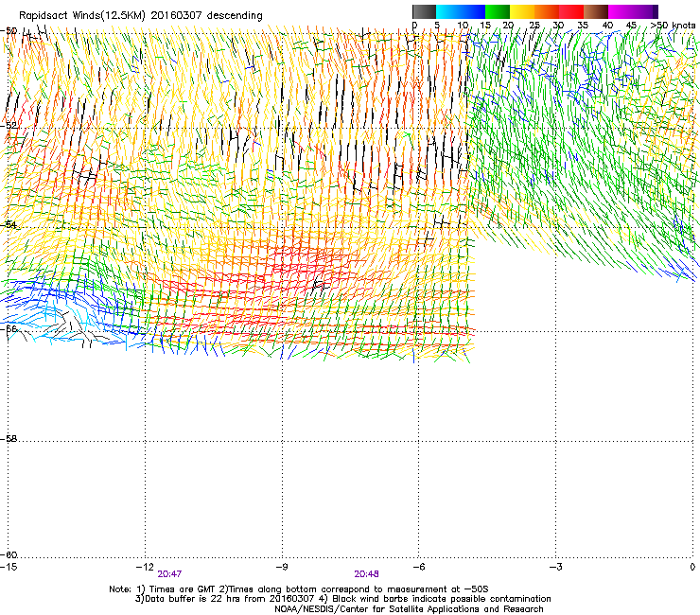This screenshot has height=615, width=700.
Task: Click the '-56' latitude axis label
Action: [9, 329]
